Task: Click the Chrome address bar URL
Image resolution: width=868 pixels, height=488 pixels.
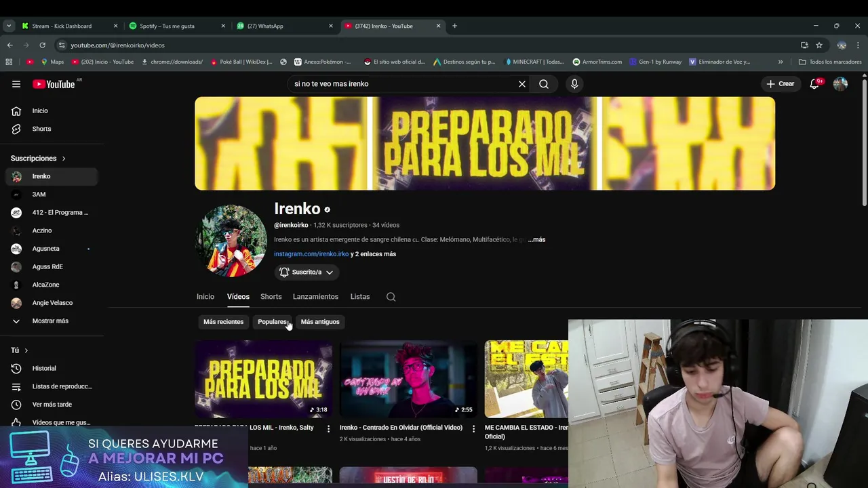Action: [x=117, y=45]
